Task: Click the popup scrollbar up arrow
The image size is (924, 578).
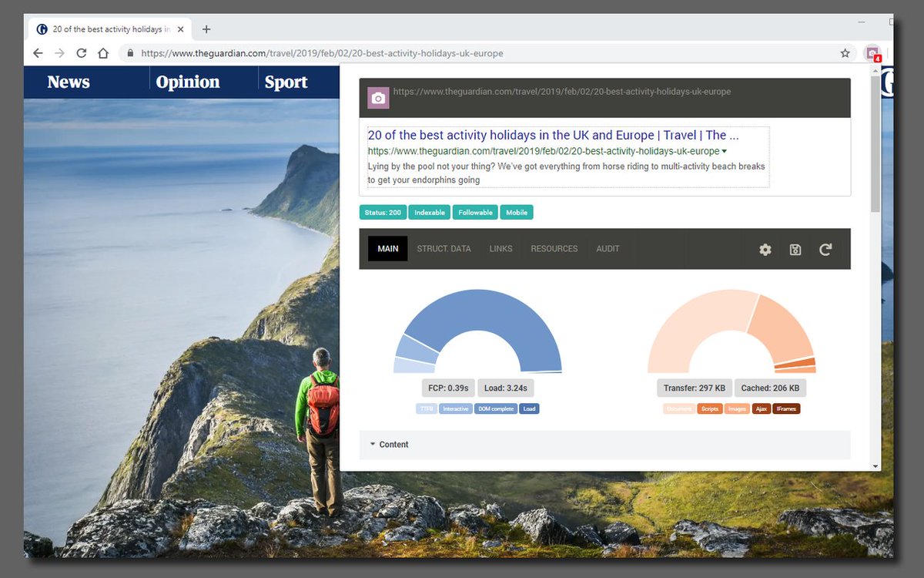Action: (x=875, y=69)
